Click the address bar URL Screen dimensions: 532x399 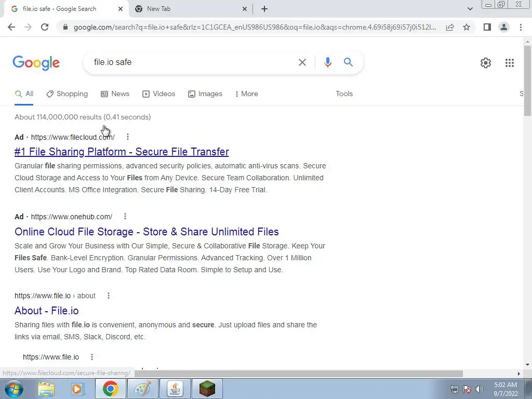(255, 27)
